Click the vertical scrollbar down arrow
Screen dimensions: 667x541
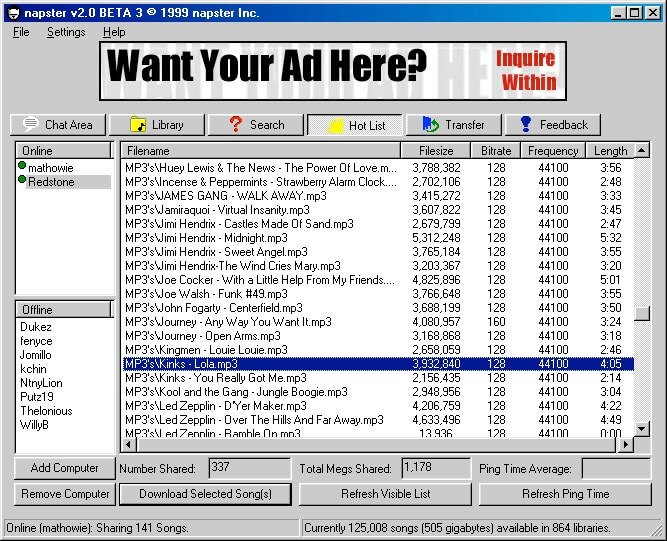pos(642,429)
